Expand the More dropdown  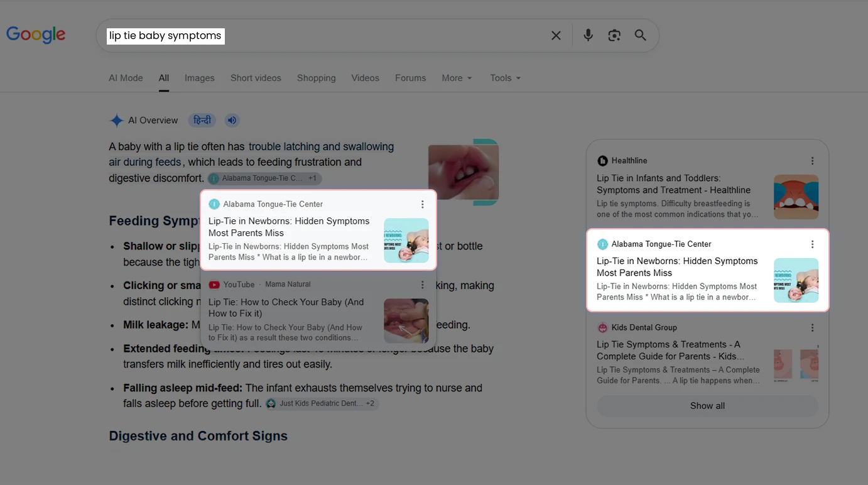457,78
